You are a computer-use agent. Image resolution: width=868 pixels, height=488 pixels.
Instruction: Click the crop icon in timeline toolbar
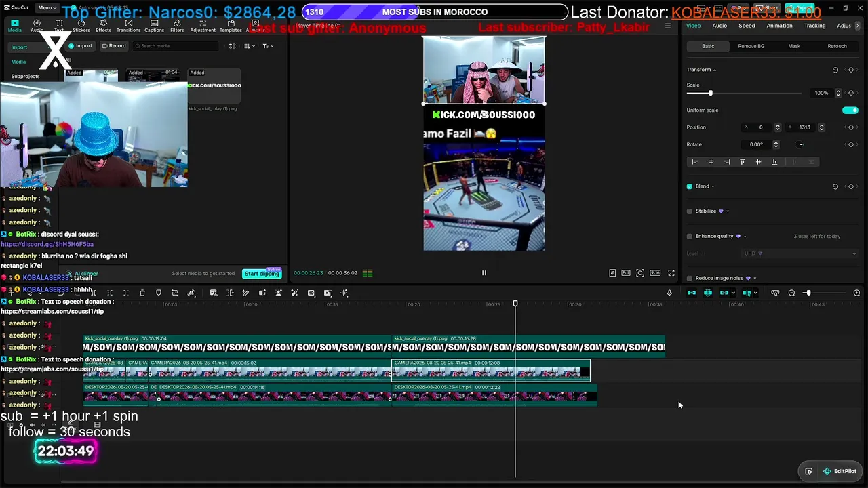tap(175, 293)
